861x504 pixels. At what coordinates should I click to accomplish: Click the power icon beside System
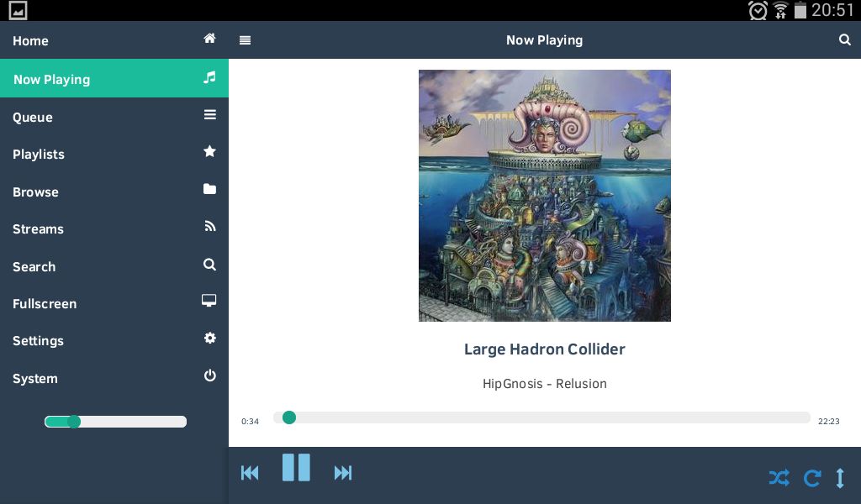209,375
